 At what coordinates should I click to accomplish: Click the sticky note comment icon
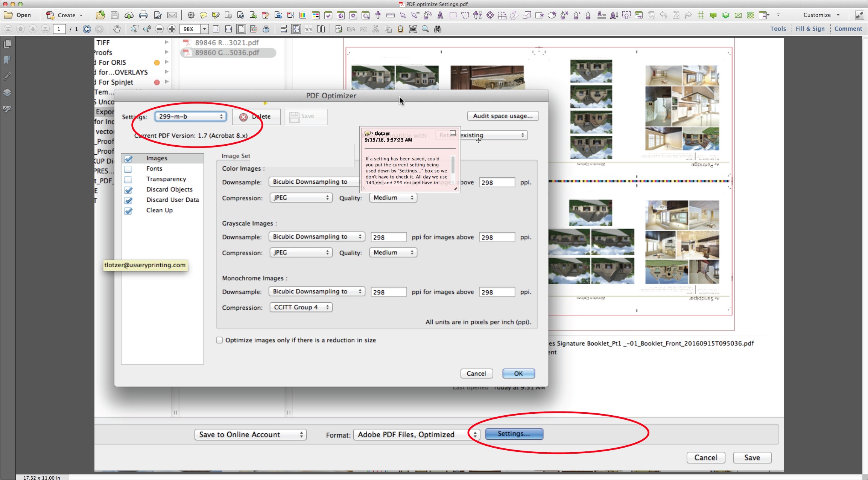point(203,15)
